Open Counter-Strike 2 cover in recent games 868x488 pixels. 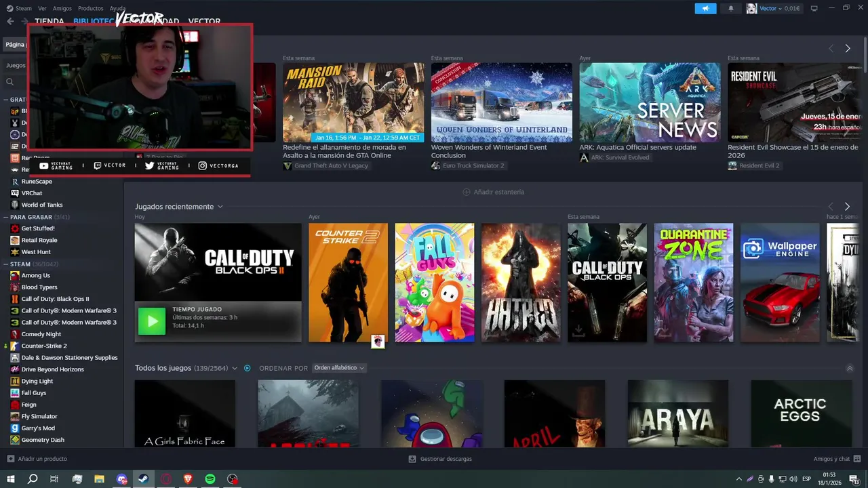tap(348, 283)
